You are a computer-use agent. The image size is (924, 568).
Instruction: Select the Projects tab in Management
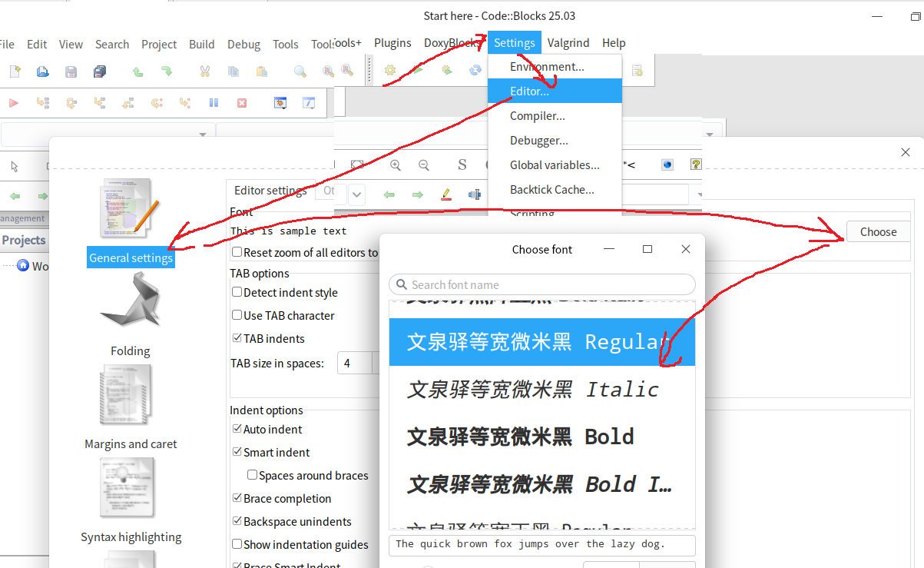24,241
